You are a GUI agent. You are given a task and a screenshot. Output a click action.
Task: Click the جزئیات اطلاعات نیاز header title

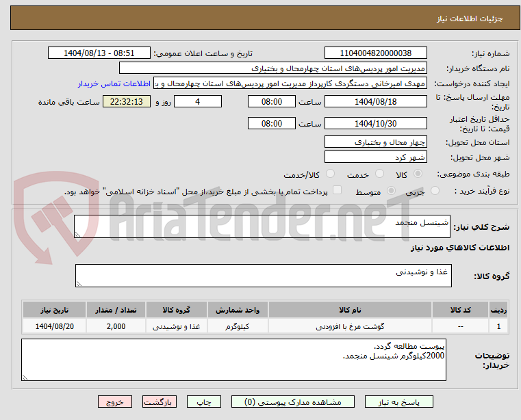pos(470,18)
